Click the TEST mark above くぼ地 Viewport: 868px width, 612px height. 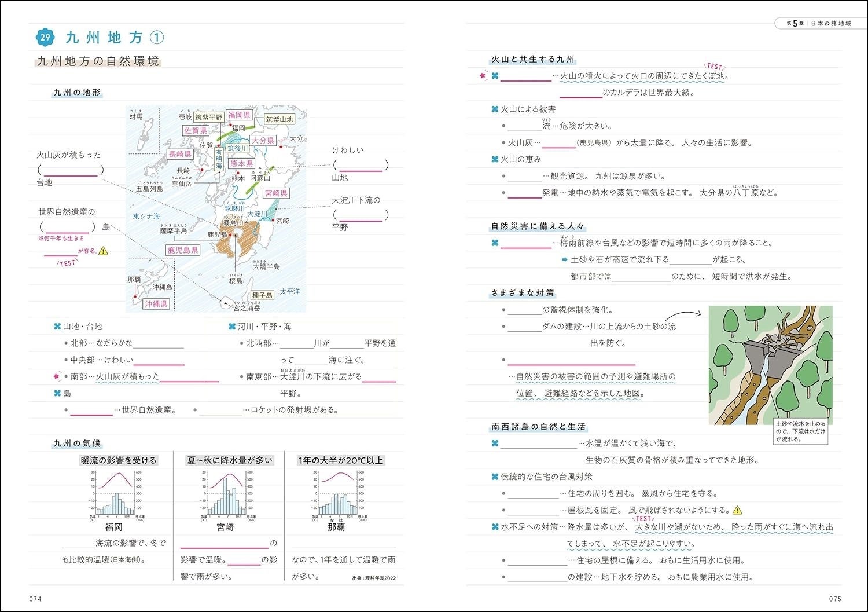tap(715, 66)
